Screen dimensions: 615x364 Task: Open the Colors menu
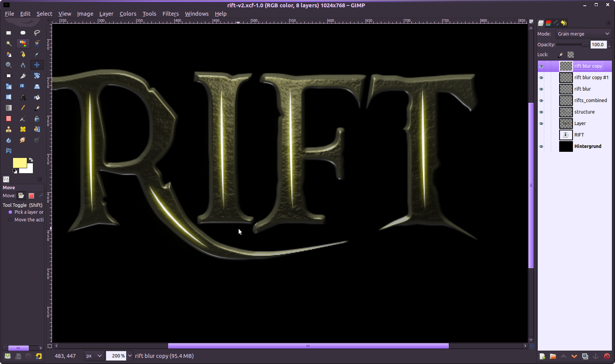128,14
